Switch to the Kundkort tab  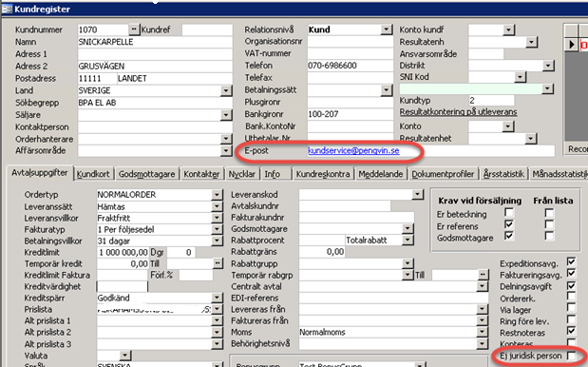[93, 174]
